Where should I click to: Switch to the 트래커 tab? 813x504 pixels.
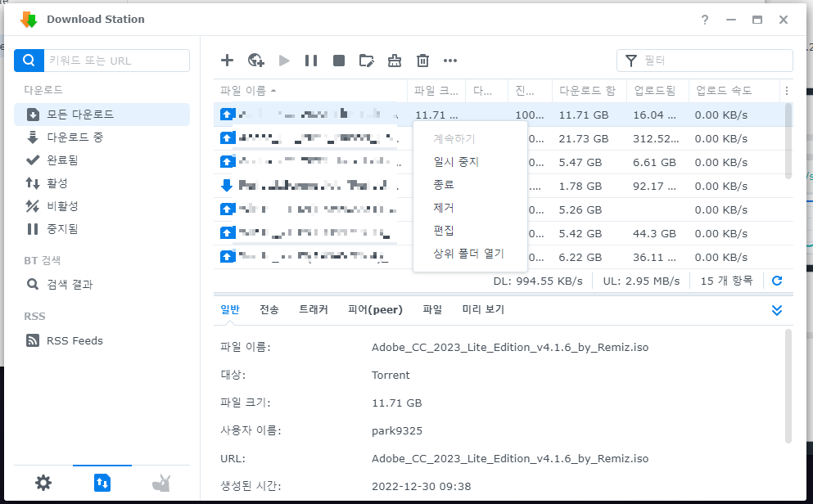[314, 309]
